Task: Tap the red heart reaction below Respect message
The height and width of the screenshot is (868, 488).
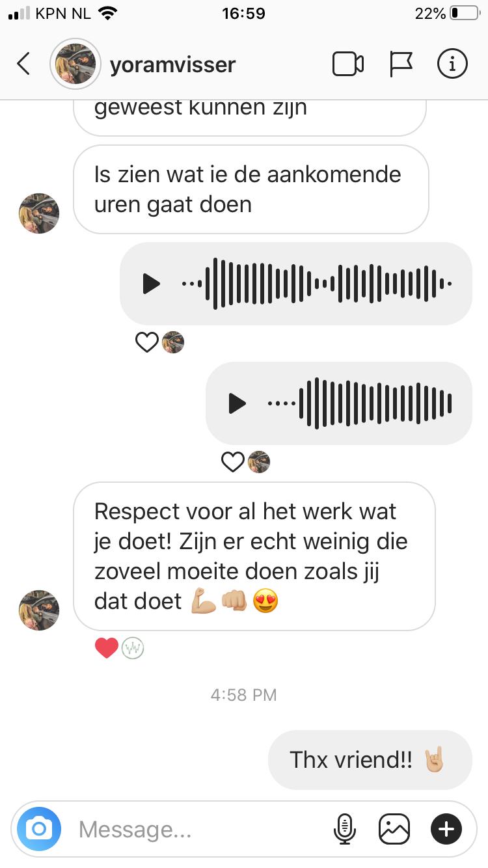Action: (x=107, y=647)
